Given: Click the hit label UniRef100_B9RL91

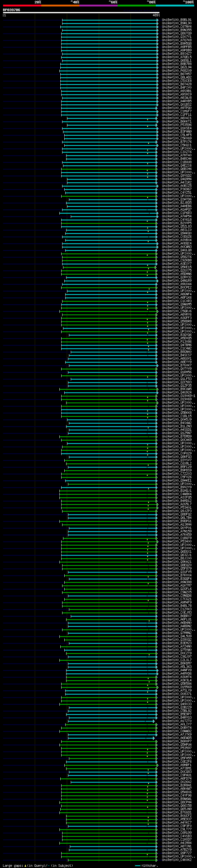Looking at the screenshot, I should click(176, 20).
